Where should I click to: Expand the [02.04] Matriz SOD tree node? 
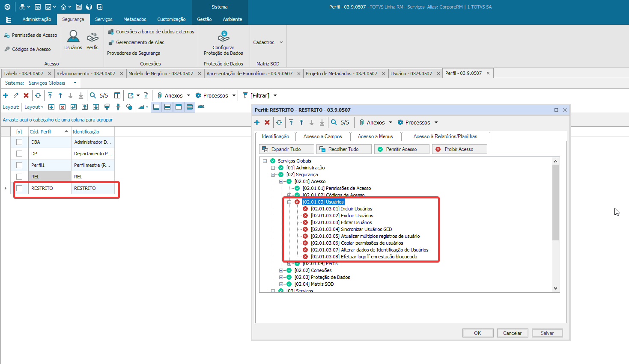(x=281, y=284)
